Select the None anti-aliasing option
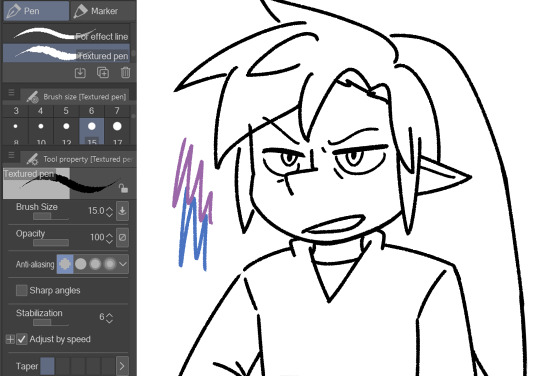The image size is (540, 376). pos(65,264)
